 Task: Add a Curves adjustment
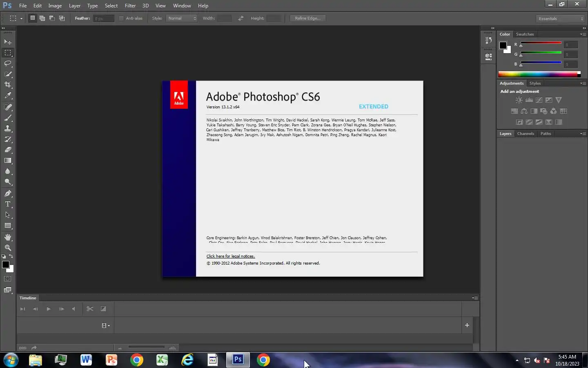pyautogui.click(x=539, y=100)
